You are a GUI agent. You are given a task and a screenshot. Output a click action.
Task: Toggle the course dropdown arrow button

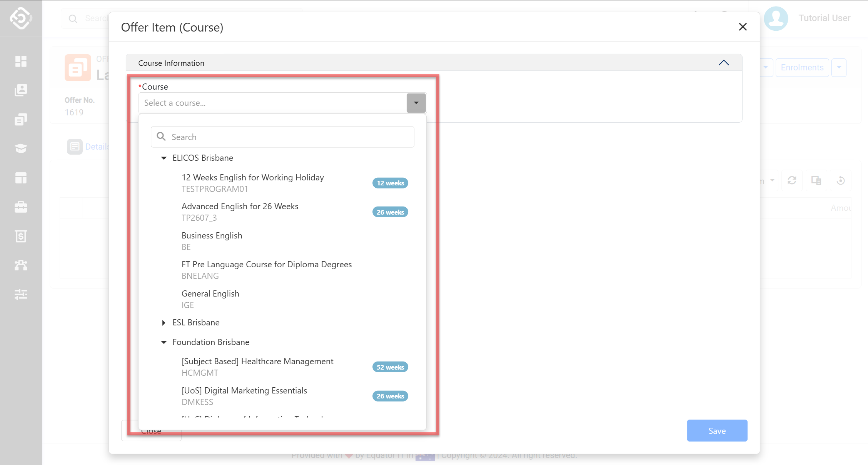416,103
